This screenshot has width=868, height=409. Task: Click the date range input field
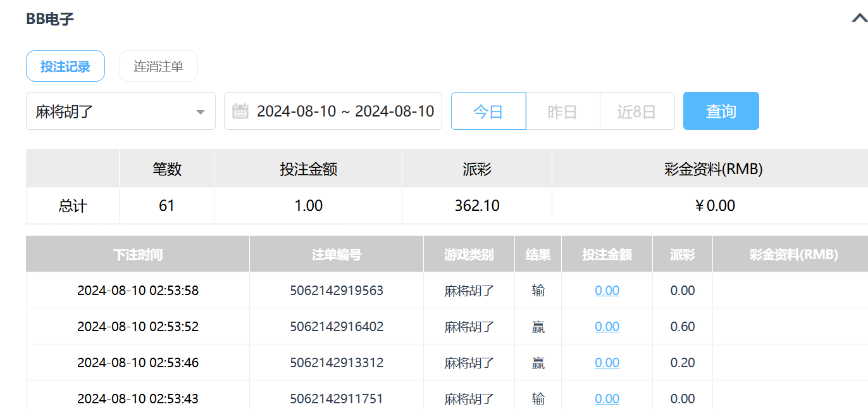click(x=345, y=111)
